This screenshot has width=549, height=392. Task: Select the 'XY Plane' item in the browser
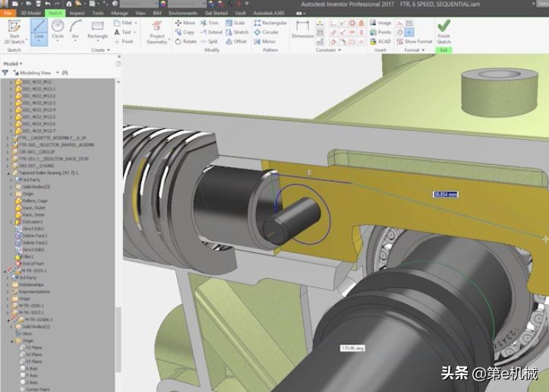[x=31, y=362]
